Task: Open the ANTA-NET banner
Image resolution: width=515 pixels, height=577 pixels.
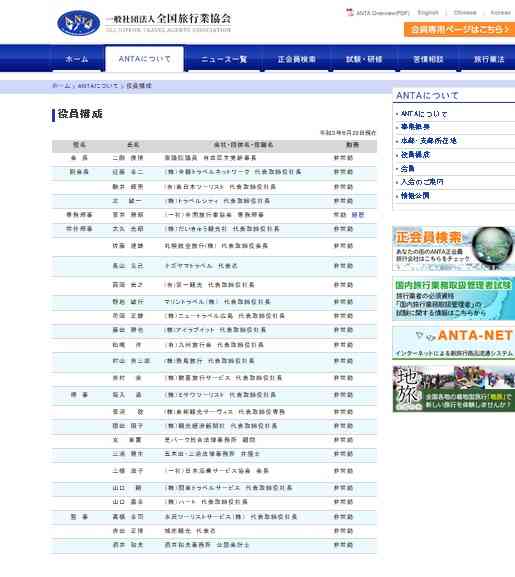Action: pyautogui.click(x=454, y=343)
